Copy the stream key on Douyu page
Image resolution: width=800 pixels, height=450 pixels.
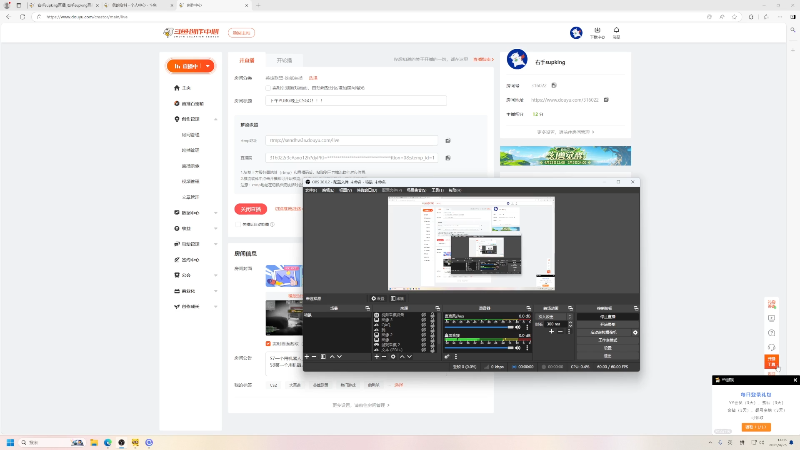coord(448,158)
